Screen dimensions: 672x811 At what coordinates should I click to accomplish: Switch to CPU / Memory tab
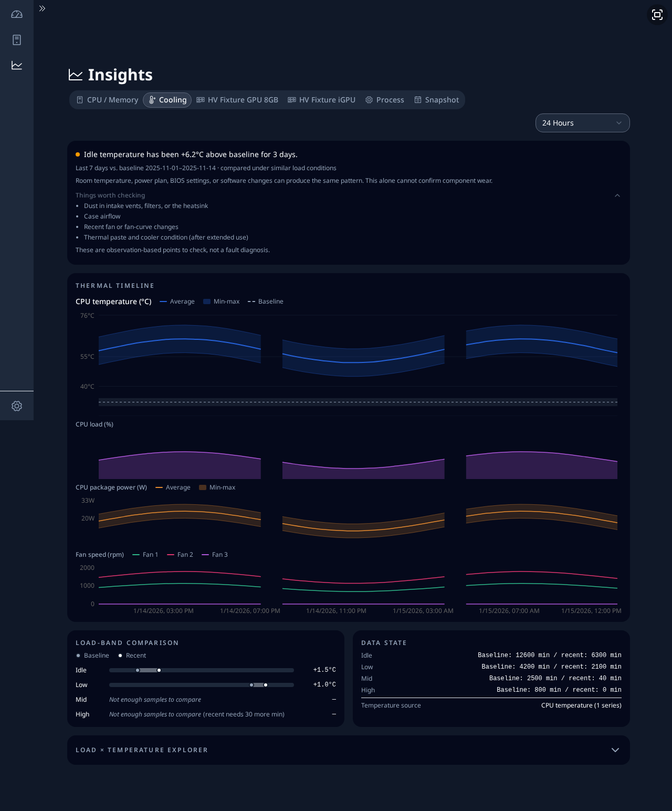pos(107,100)
